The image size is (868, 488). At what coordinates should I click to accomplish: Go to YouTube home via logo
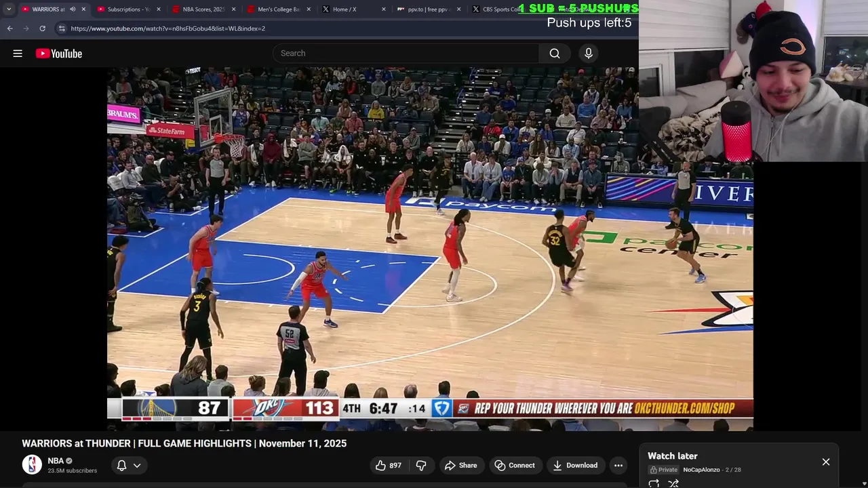click(x=59, y=54)
